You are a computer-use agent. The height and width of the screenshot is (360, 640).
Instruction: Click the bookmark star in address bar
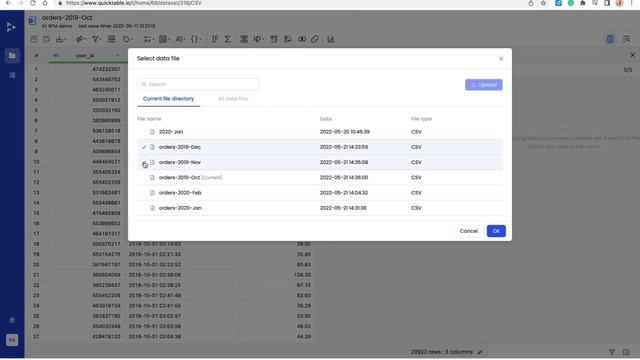point(543,3)
